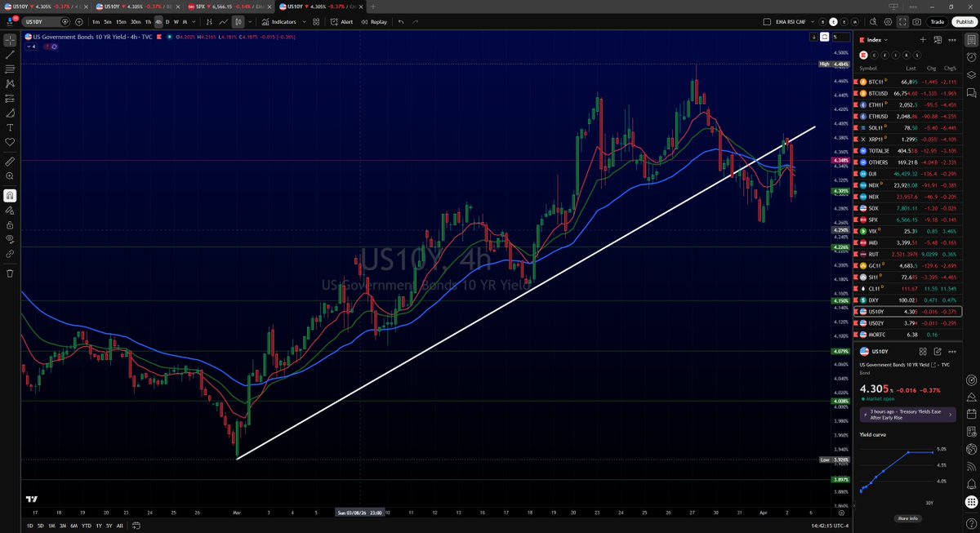Toggle lock all drawings padlock
This screenshot has width=980, height=533.
(x=10, y=224)
